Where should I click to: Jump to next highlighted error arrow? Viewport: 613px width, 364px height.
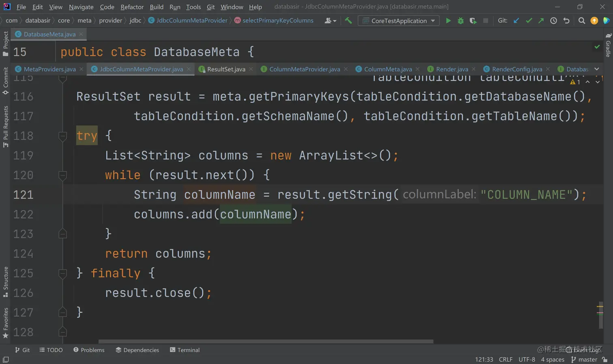click(598, 82)
